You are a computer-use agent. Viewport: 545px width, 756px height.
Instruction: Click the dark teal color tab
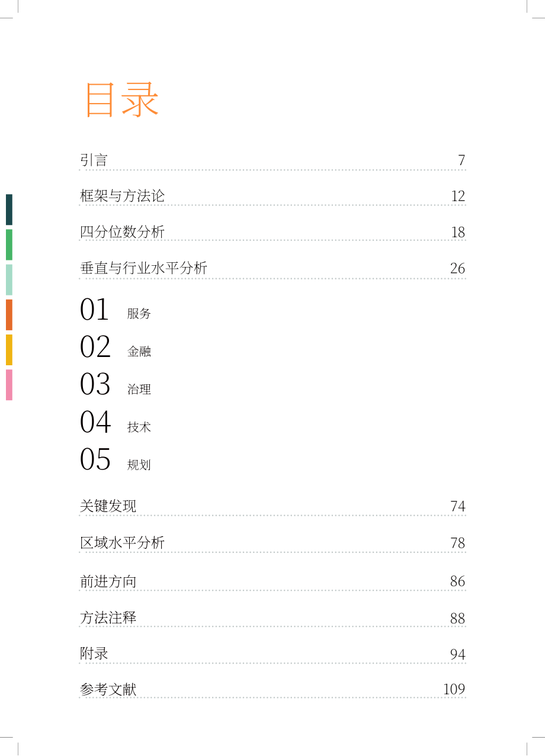(x=9, y=210)
